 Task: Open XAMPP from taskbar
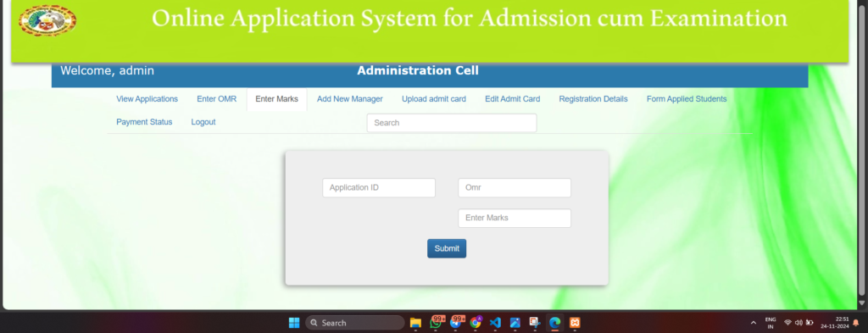(x=575, y=323)
